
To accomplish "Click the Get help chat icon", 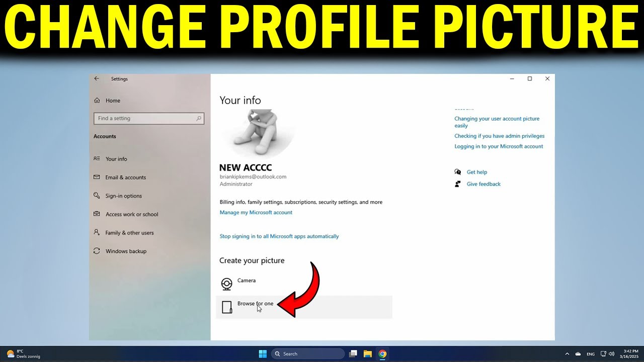I will (457, 172).
